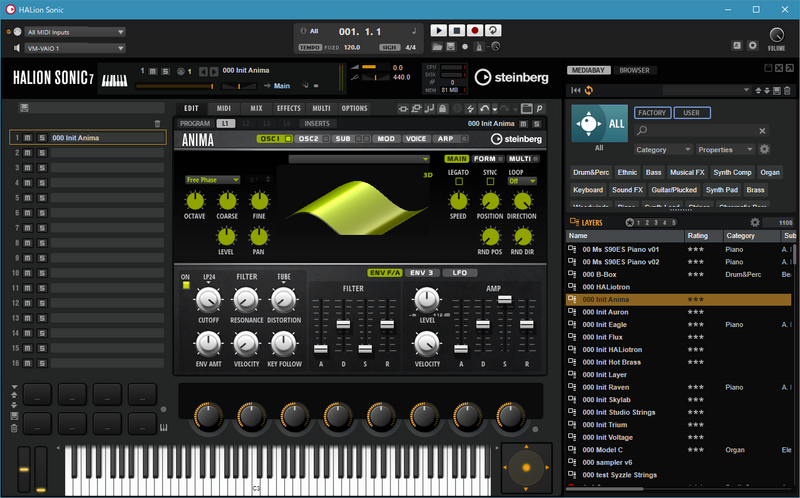Click the FORM oscillator page button

pyautogui.click(x=487, y=159)
